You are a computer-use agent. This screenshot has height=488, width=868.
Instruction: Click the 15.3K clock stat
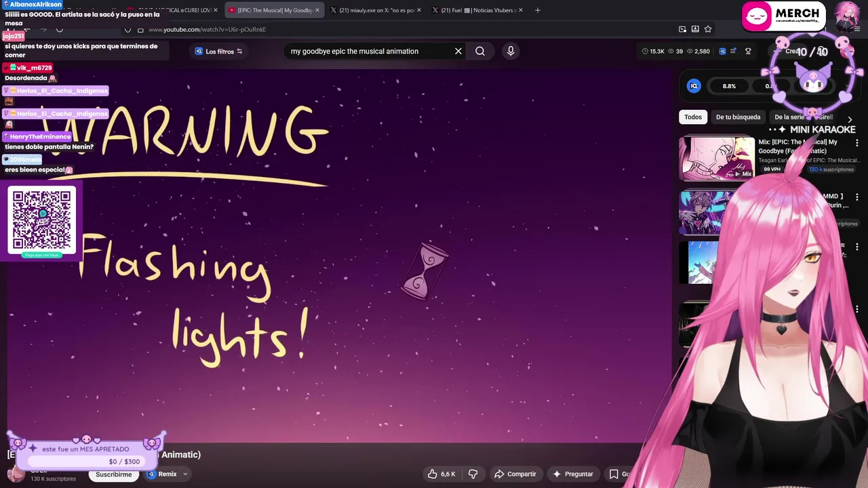[x=653, y=52]
